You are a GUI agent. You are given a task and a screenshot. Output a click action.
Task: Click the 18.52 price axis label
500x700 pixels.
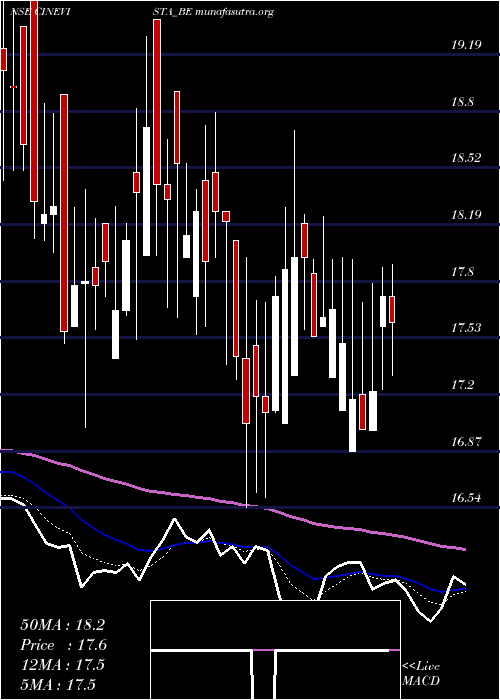tap(465, 158)
